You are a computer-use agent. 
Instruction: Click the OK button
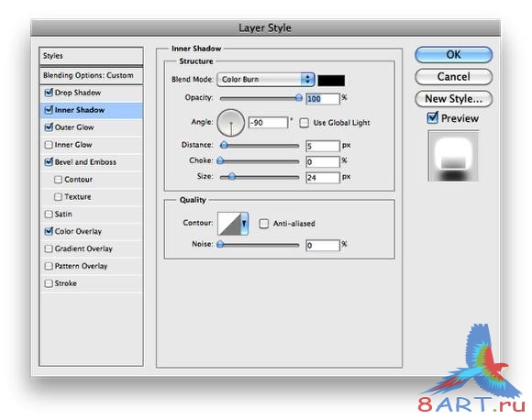(453, 55)
